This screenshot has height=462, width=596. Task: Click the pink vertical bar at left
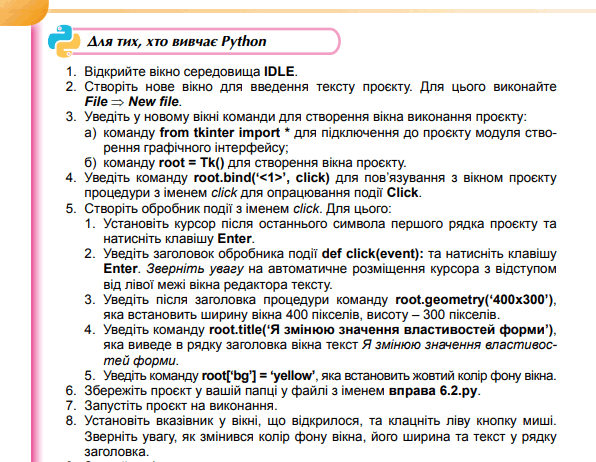36,243
